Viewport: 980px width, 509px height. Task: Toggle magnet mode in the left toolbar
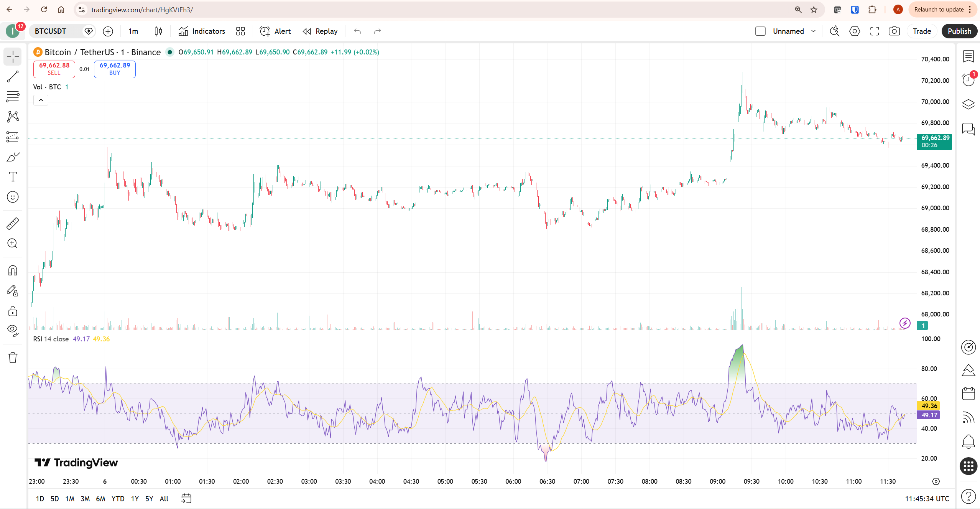pos(13,270)
